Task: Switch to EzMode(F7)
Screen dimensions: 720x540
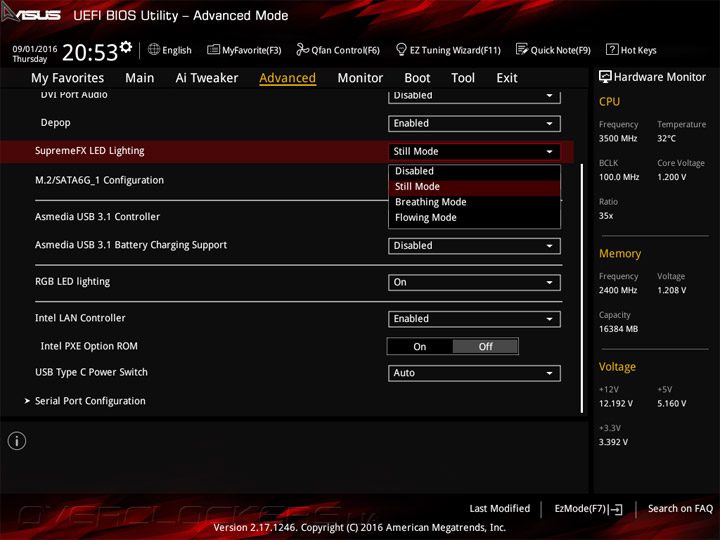Action: [588, 509]
